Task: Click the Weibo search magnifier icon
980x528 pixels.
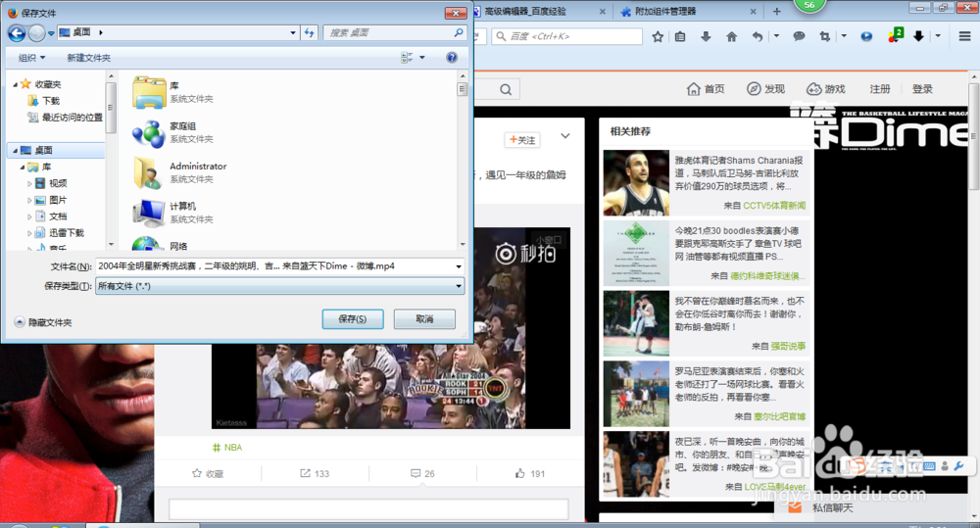Action: (x=506, y=90)
